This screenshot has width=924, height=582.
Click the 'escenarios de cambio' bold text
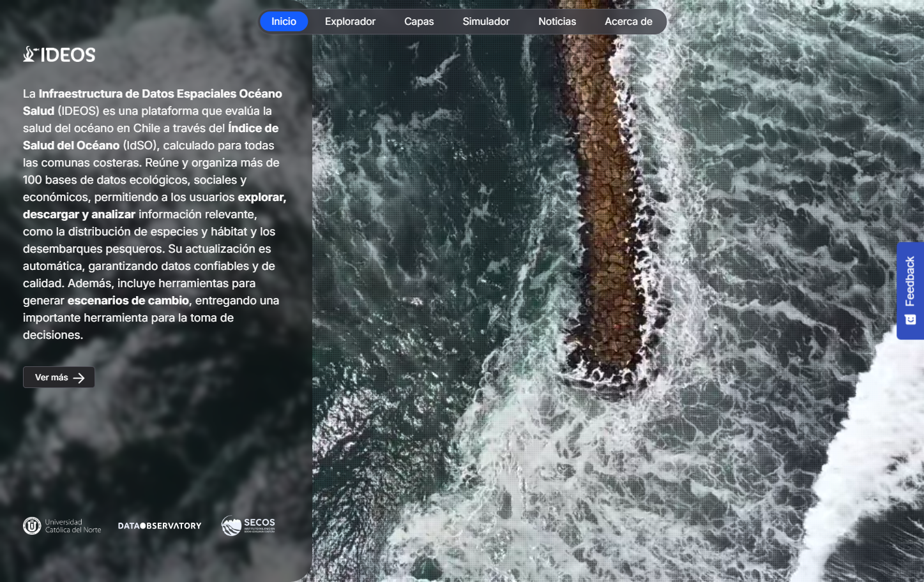coord(128,301)
